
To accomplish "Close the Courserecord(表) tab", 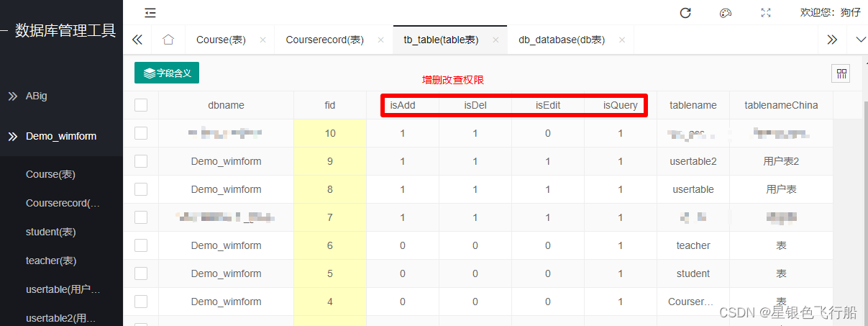I will click(380, 40).
